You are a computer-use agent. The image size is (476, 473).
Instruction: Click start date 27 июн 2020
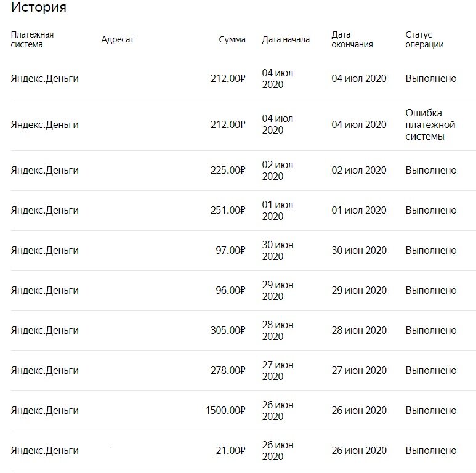278,370
